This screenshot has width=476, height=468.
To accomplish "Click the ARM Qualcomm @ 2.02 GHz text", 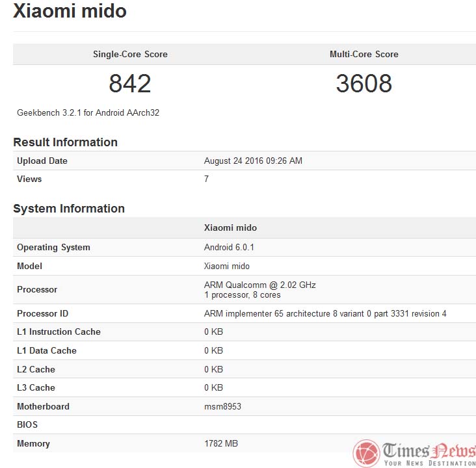I will click(x=260, y=285).
